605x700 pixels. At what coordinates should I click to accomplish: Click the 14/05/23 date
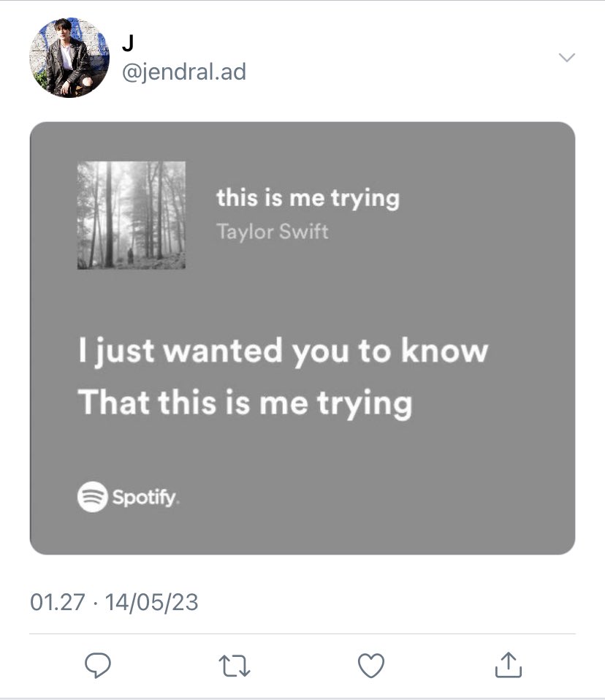point(152,603)
